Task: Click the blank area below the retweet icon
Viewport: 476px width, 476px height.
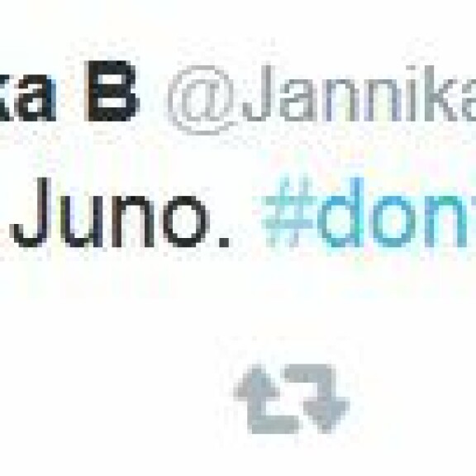Action: [x=292, y=455]
